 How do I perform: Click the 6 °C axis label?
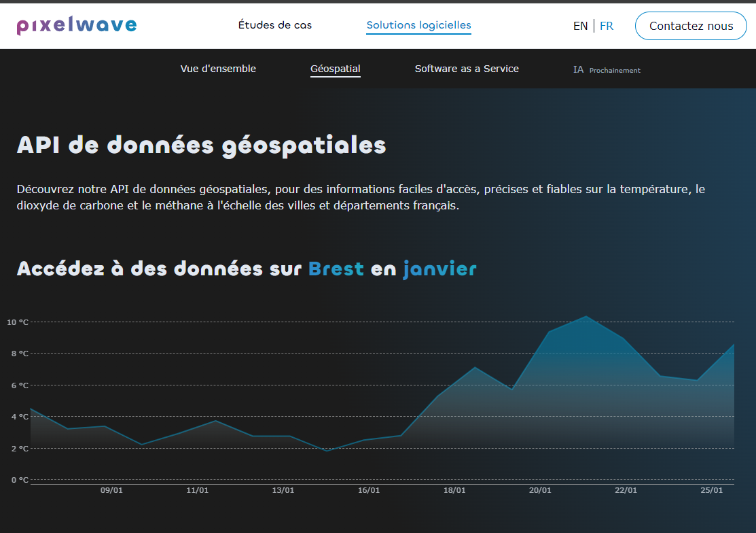coord(20,385)
